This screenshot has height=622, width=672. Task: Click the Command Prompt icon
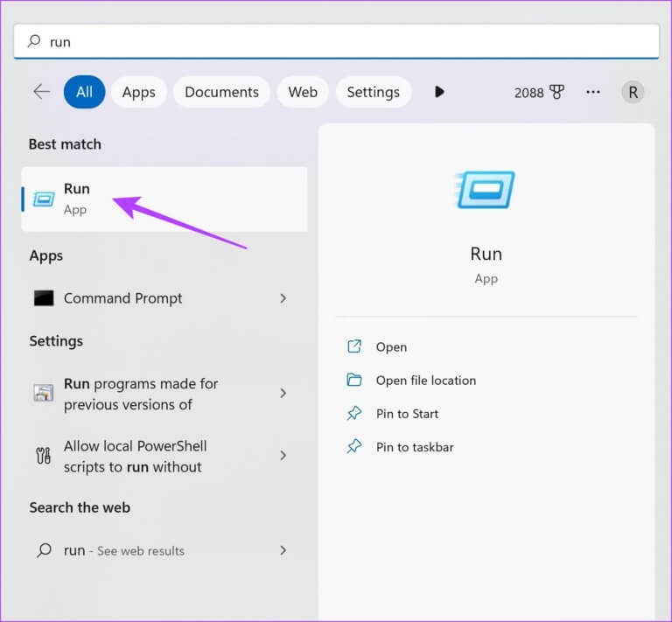tap(44, 298)
